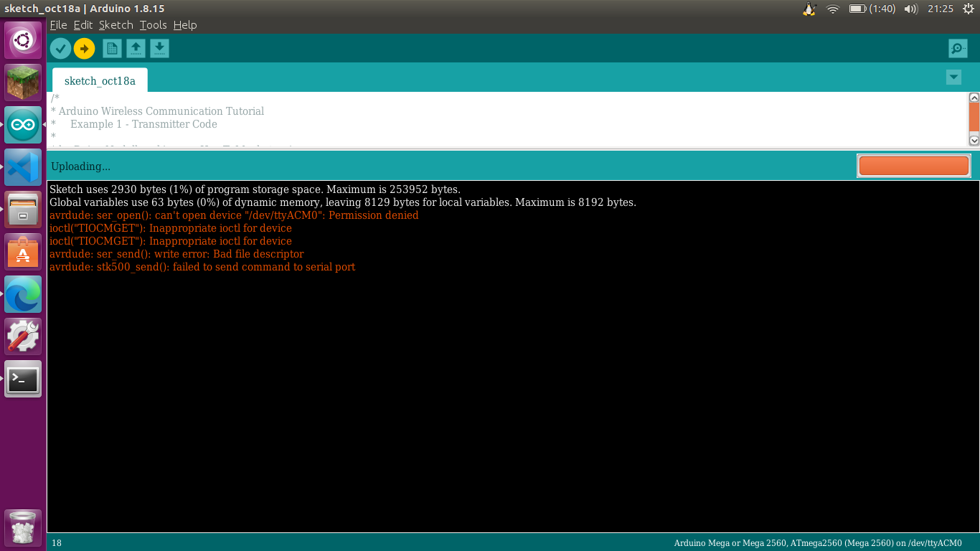This screenshot has height=551, width=980.
Task: Create a new sketch with the New icon
Action: 112,48
